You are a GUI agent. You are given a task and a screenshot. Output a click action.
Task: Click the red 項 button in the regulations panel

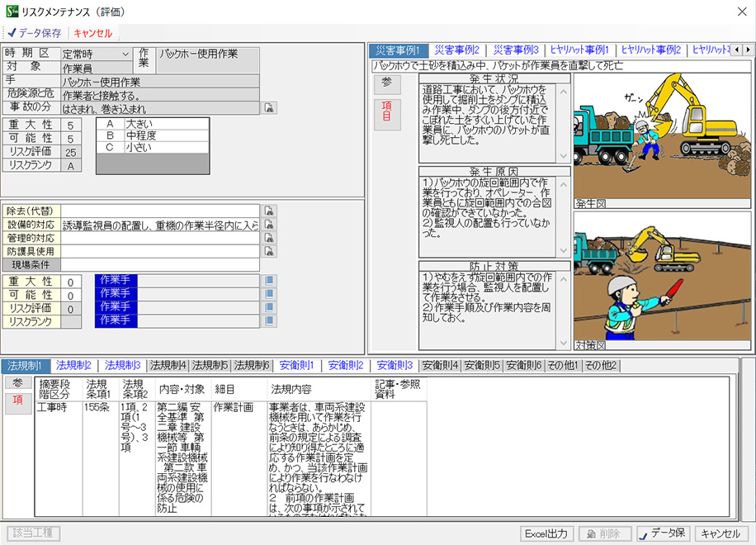click(x=18, y=403)
